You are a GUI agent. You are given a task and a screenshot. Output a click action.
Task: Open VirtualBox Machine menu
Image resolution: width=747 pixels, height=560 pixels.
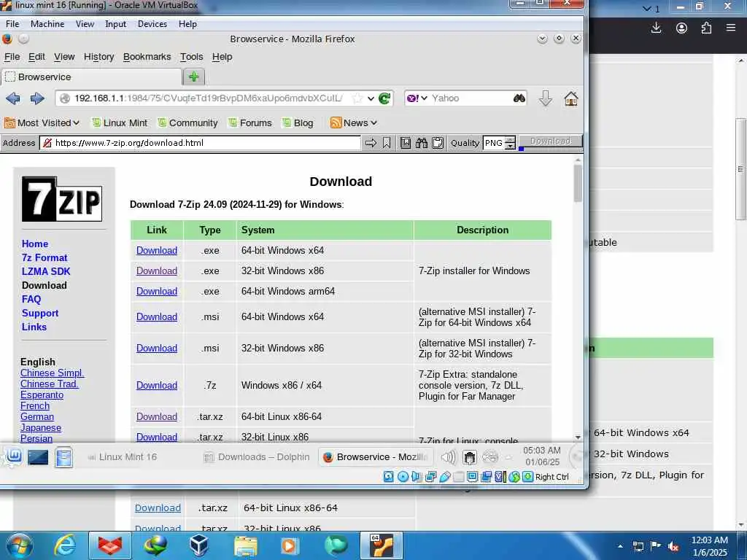[47, 24]
